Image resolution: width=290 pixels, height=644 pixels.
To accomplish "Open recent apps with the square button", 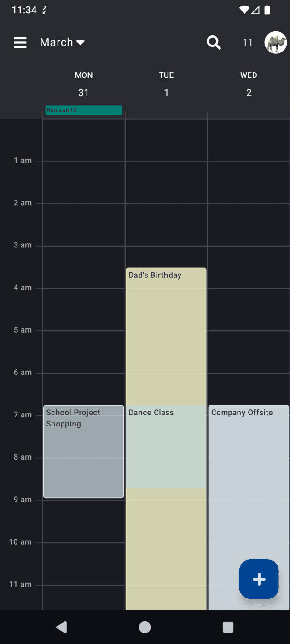I will pos(228,627).
